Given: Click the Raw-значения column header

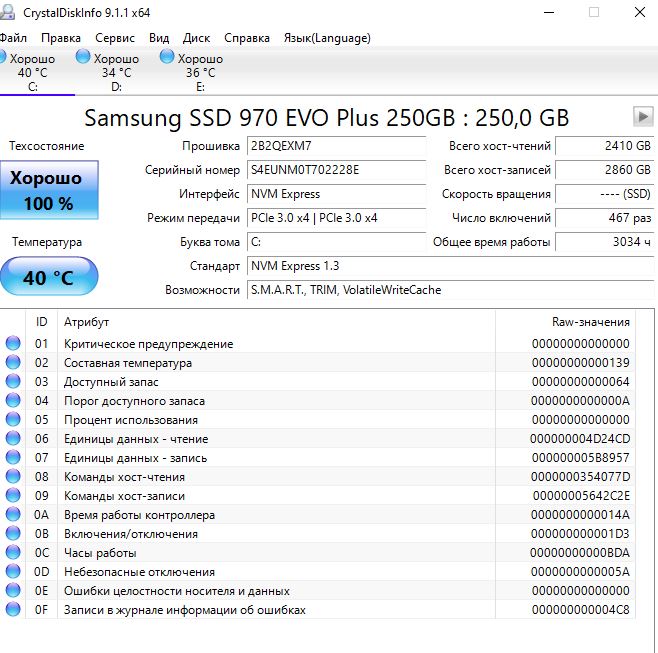Looking at the screenshot, I should point(590,322).
